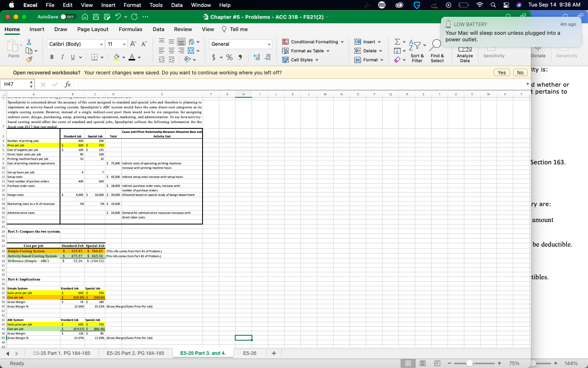Click the Increase Decimal icon

pyautogui.click(x=257, y=57)
